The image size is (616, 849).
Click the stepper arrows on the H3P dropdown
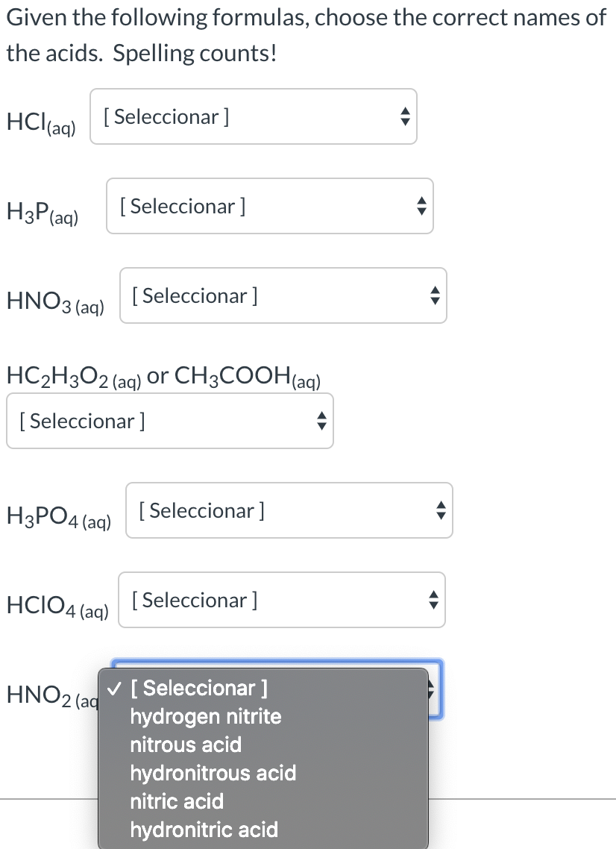(x=420, y=206)
